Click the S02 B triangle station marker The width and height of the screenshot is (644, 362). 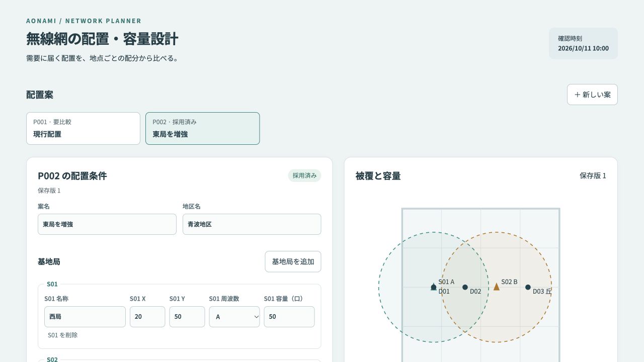click(x=497, y=287)
